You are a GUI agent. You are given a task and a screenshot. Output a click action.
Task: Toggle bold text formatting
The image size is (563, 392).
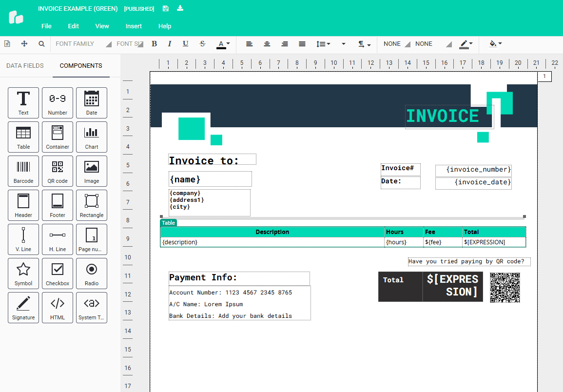(154, 43)
